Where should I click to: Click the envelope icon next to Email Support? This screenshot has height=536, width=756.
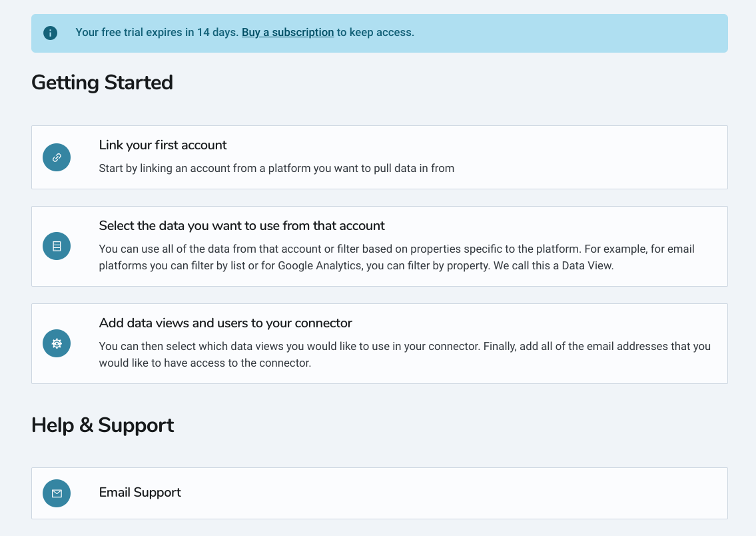click(57, 493)
